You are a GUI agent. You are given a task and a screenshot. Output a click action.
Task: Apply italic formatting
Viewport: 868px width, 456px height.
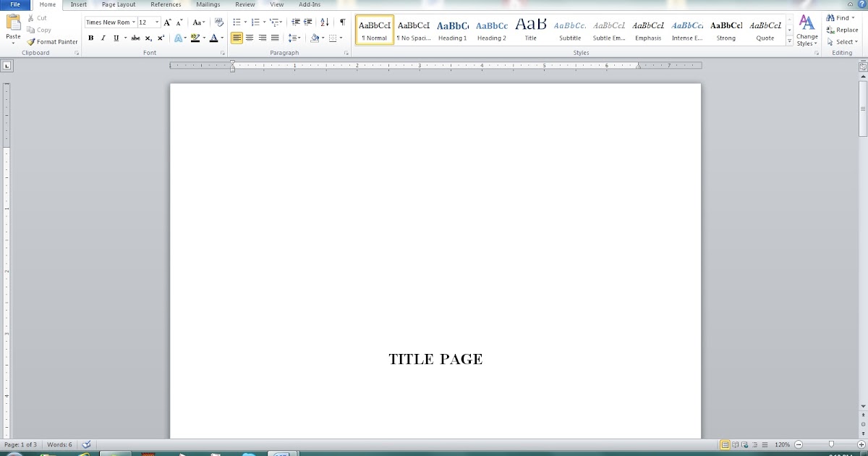coord(103,38)
